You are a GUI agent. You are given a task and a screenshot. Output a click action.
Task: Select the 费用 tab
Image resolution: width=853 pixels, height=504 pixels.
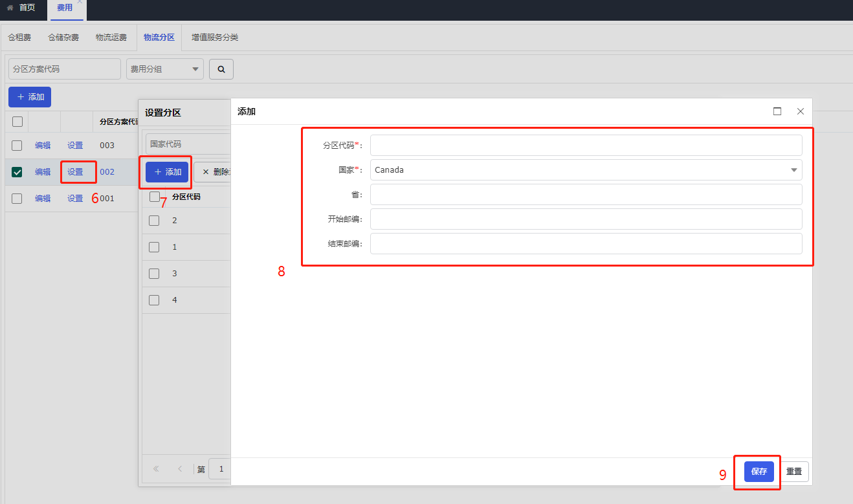tap(65, 8)
